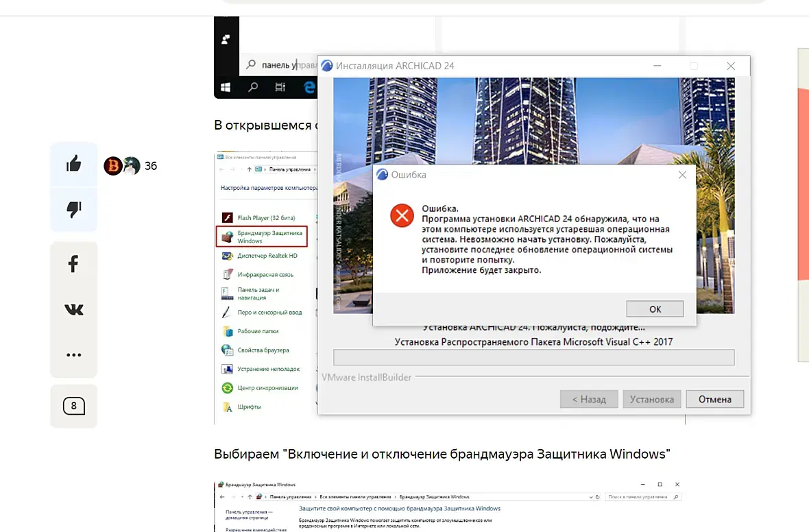
Task: Share the article via Facebook icon
Action: coord(73,264)
